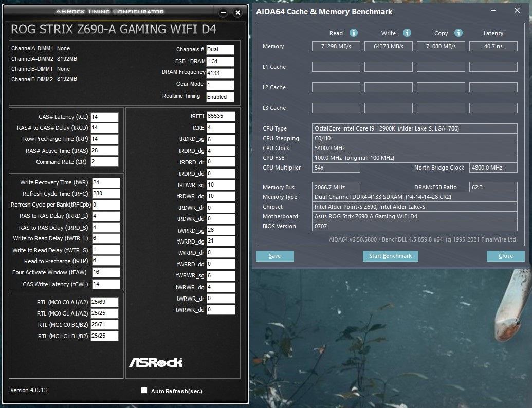Click the Write info icon in AIDA64

click(407, 33)
